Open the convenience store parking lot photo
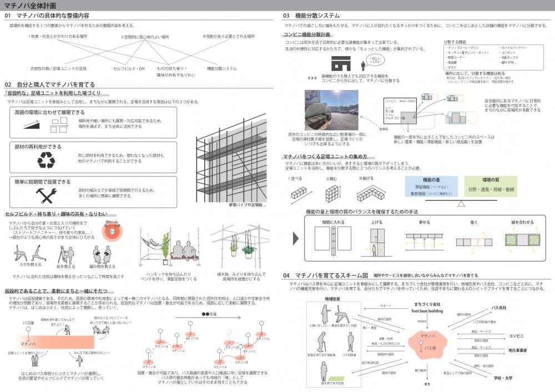555x392 pixels. (331, 110)
